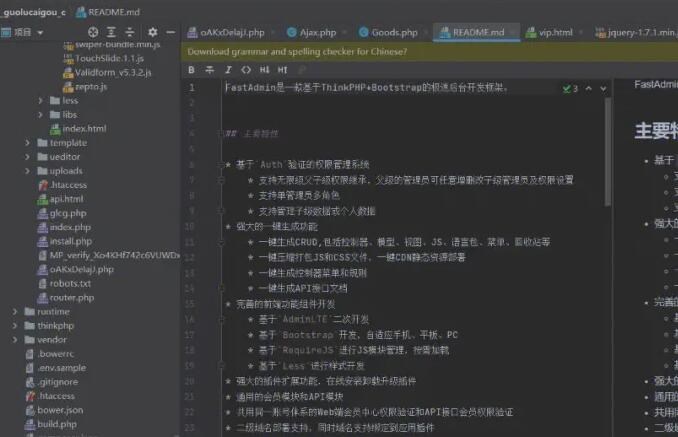The height and width of the screenshot is (437, 678).
Task: Open robots.txt file
Action: (64, 284)
